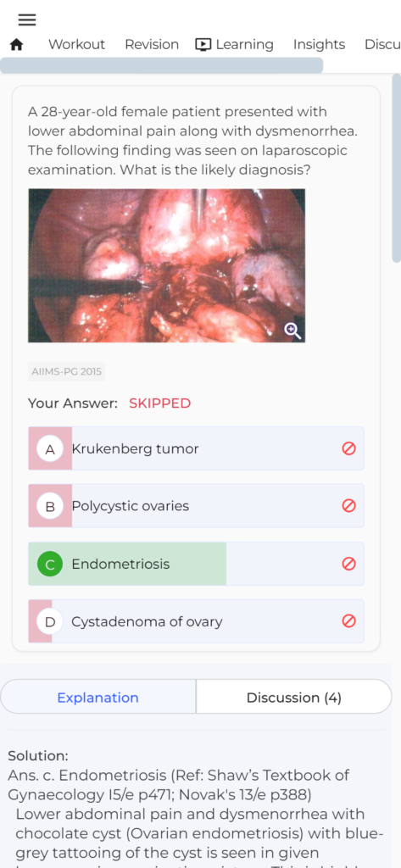
Task: Open the Insights tab
Action: pyautogui.click(x=319, y=45)
